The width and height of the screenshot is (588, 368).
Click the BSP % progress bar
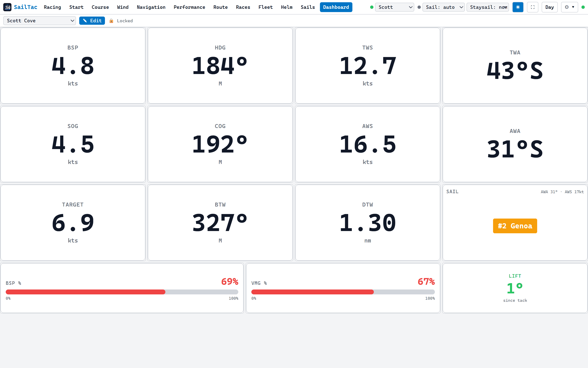122,292
